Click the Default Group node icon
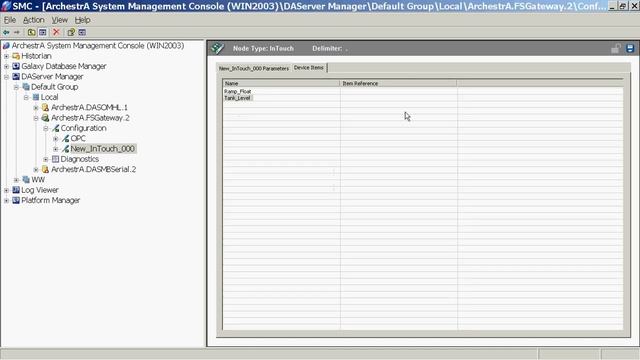 click(x=26, y=87)
